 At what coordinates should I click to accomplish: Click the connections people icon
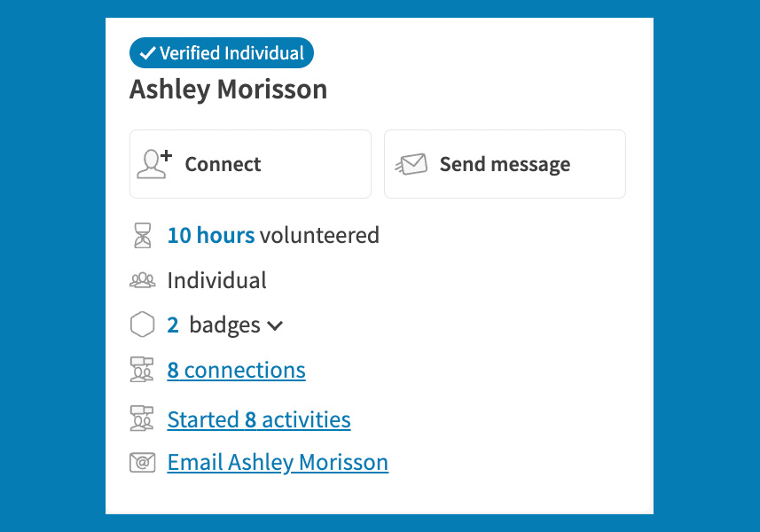coord(142,370)
